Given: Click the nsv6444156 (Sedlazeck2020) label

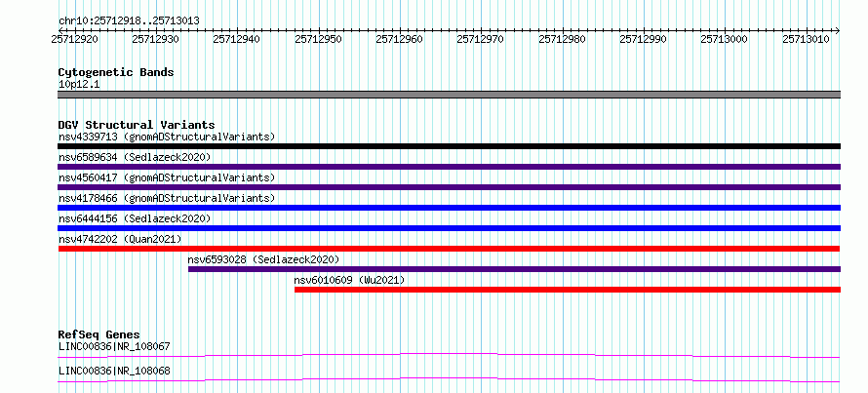Looking at the screenshot, I should pyautogui.click(x=135, y=218).
